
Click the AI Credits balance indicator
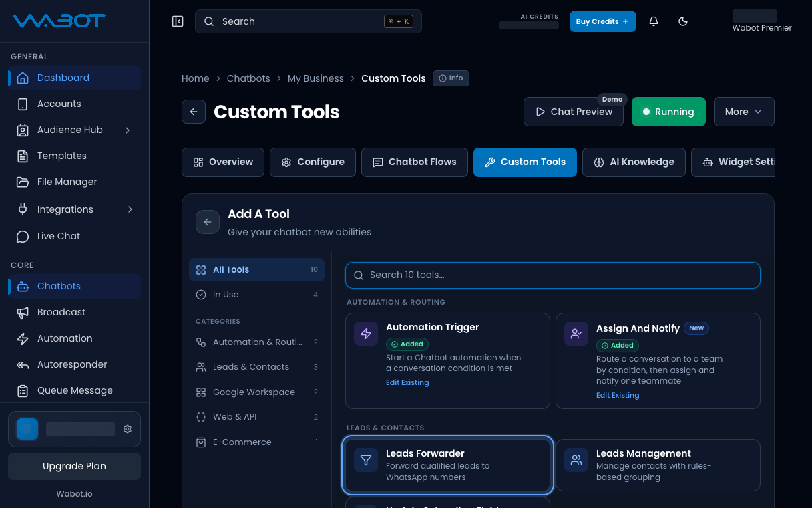[x=529, y=21]
